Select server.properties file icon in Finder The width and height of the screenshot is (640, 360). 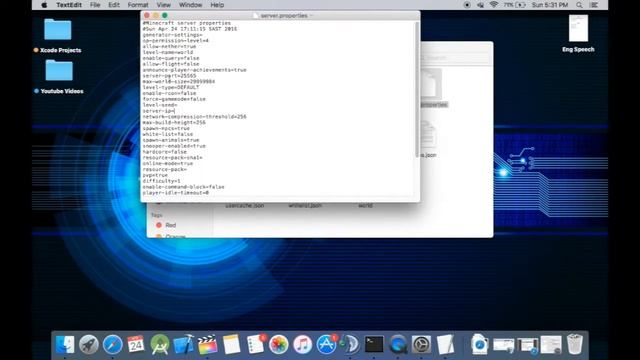pyautogui.click(x=432, y=84)
